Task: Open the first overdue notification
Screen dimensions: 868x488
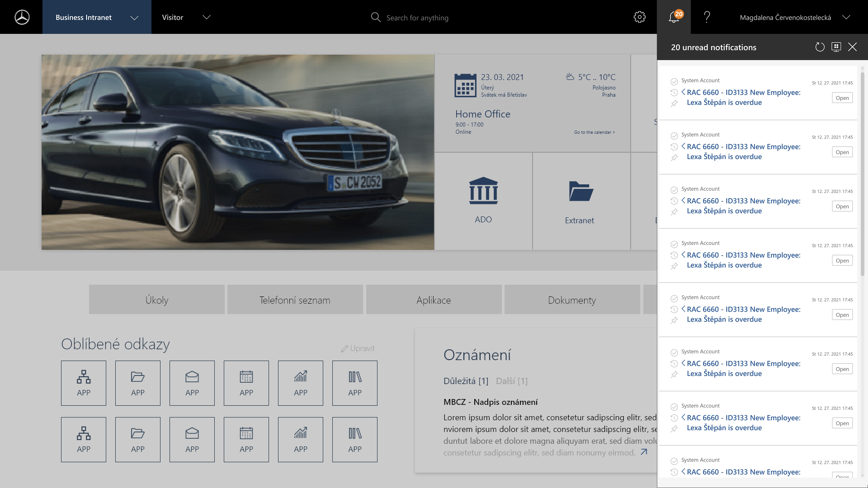Action: [842, 98]
